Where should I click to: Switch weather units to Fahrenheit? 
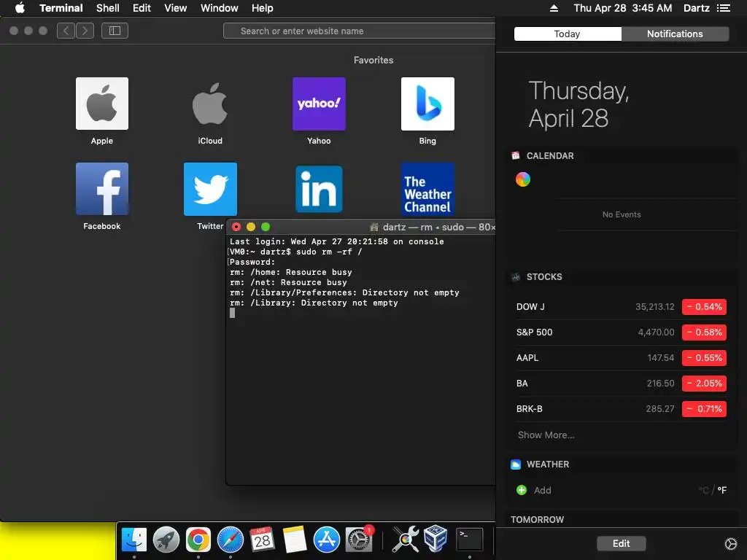click(x=721, y=490)
